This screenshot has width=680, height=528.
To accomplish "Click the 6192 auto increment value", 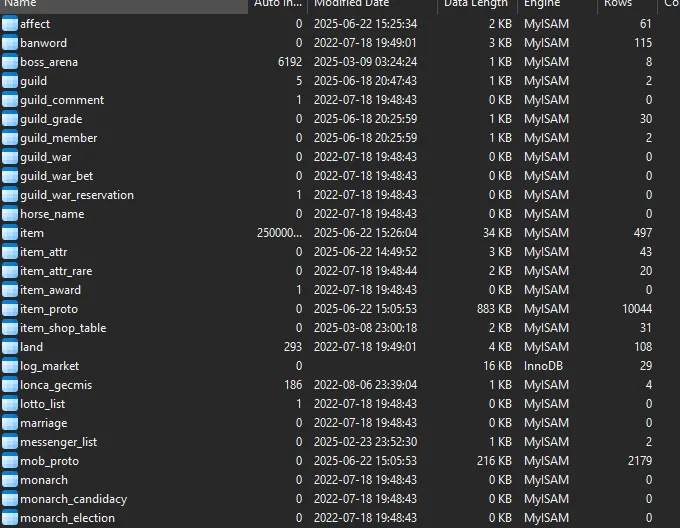I will (x=290, y=62).
